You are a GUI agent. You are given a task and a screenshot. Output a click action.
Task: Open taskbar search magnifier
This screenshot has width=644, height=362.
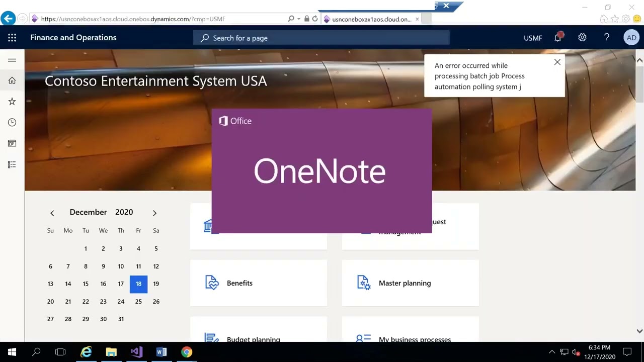[36, 352]
